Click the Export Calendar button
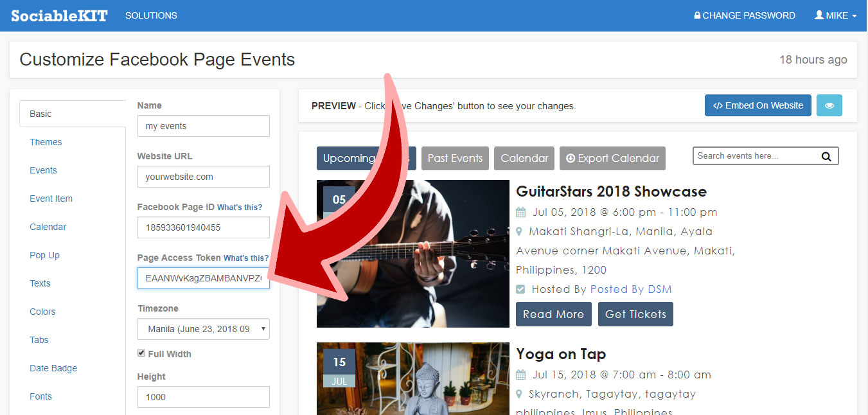Viewport: 868px width, 415px height. (612, 158)
